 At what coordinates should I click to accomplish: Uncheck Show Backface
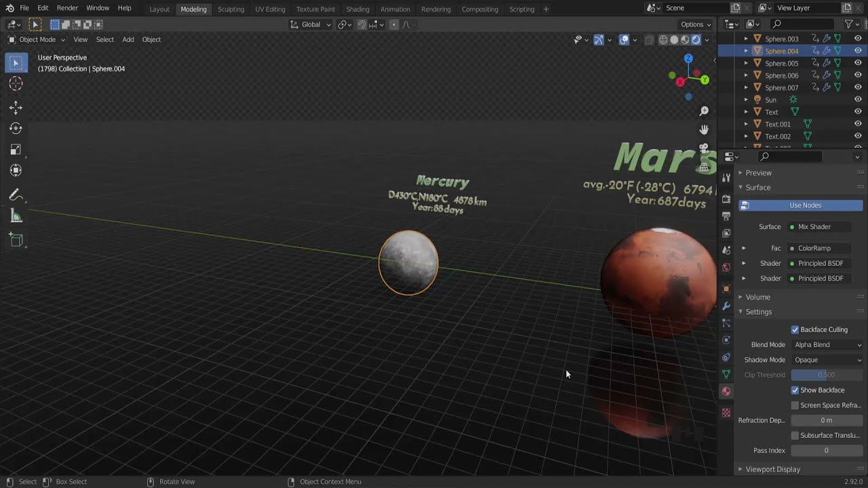point(795,390)
